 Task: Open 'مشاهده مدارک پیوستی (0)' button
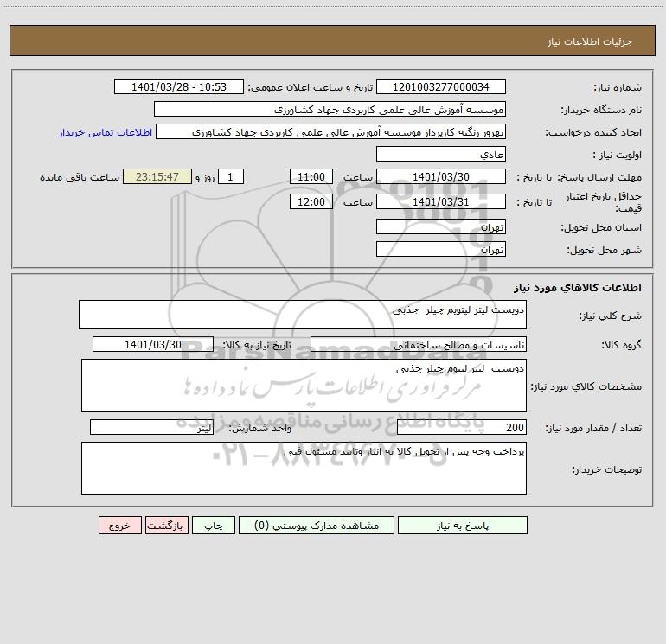pyautogui.click(x=317, y=525)
